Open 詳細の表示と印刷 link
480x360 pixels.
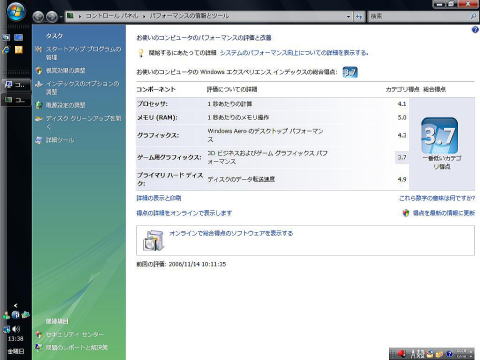coord(159,198)
